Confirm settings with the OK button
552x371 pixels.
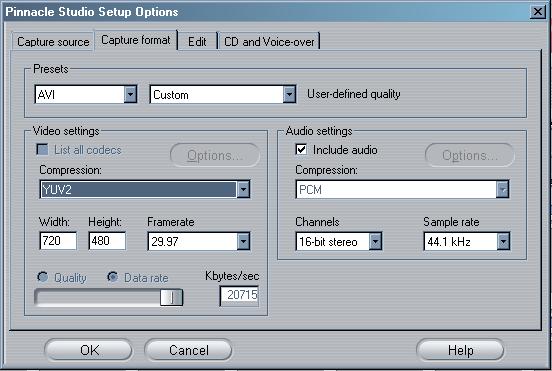click(88, 350)
